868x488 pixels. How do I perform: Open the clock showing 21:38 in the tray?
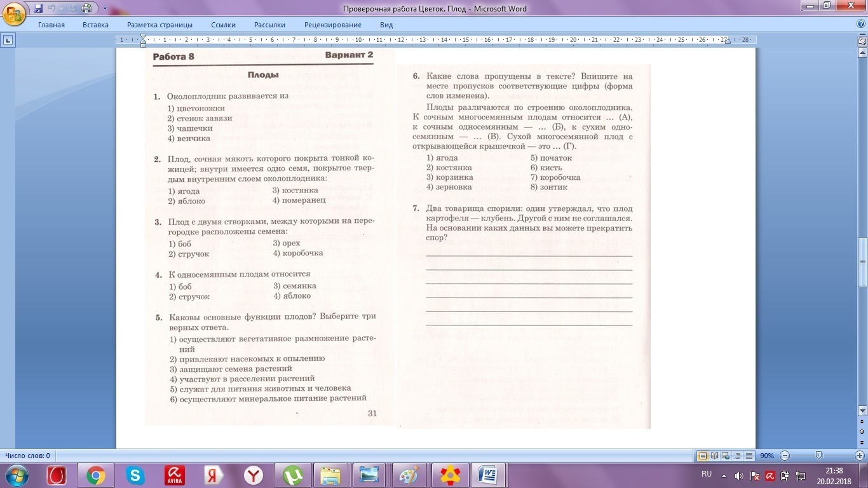(x=834, y=475)
